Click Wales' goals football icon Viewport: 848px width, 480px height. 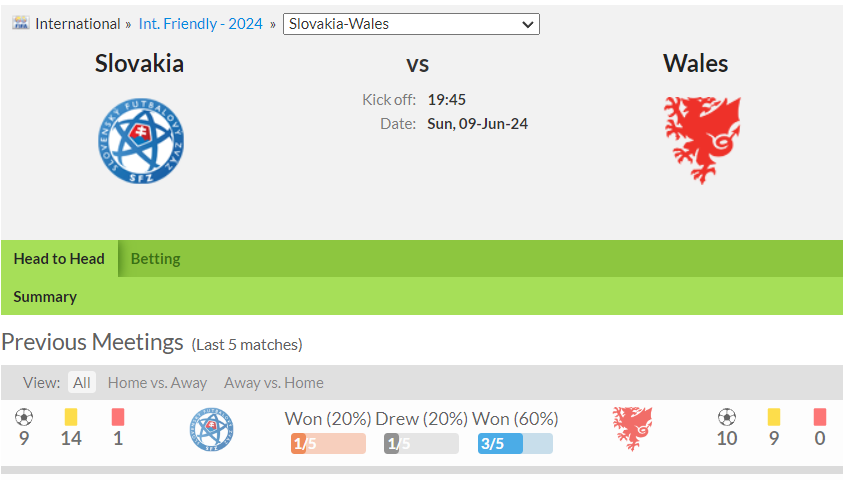(727, 417)
